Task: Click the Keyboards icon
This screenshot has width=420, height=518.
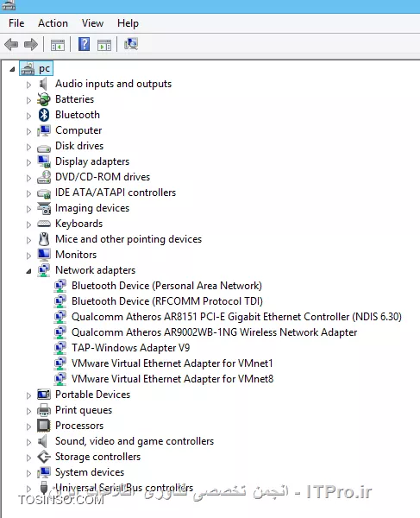Action: coord(44,224)
